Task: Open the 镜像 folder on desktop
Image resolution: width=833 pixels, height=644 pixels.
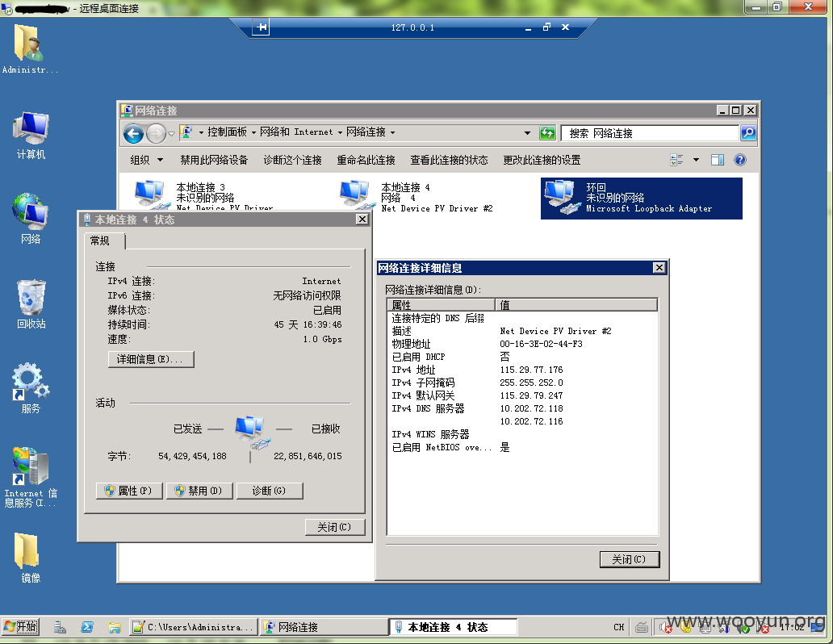Action: click(x=30, y=558)
